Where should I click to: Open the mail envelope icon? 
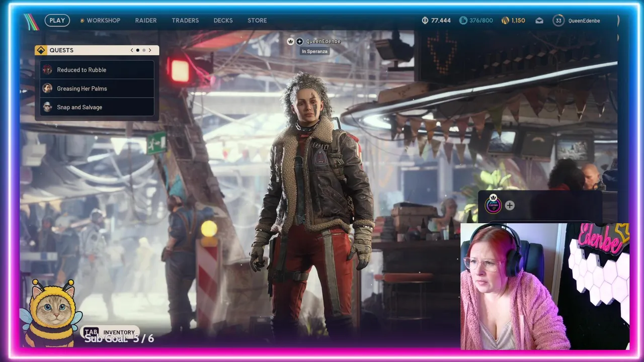coord(539,21)
